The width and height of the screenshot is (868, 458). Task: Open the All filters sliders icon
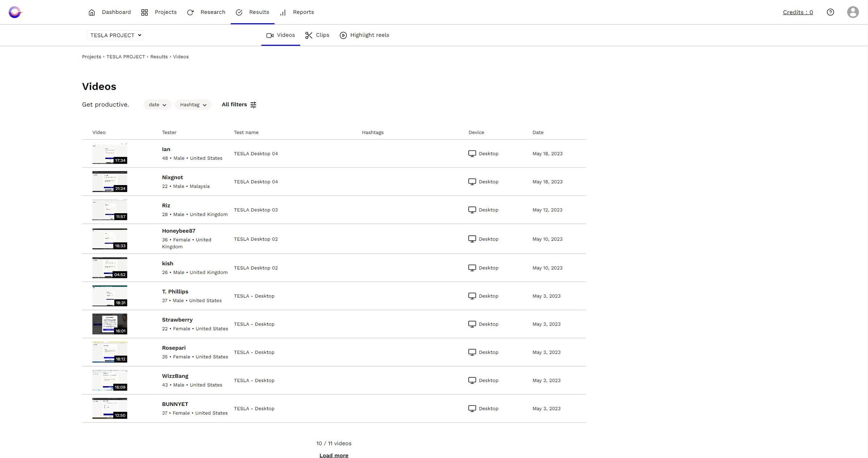point(253,104)
